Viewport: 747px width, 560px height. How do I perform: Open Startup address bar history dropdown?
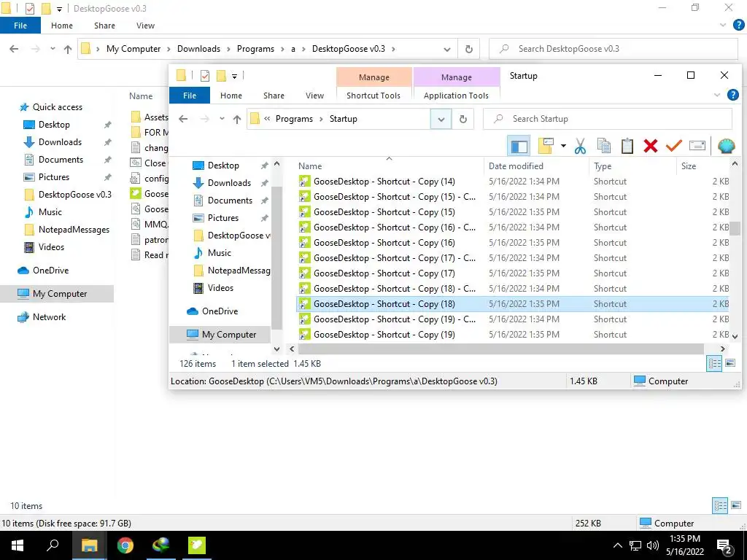[441, 119]
